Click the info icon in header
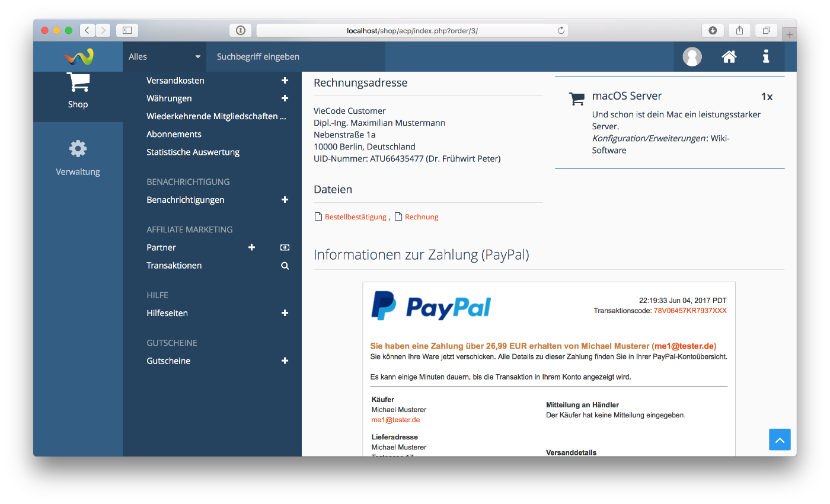 765,57
